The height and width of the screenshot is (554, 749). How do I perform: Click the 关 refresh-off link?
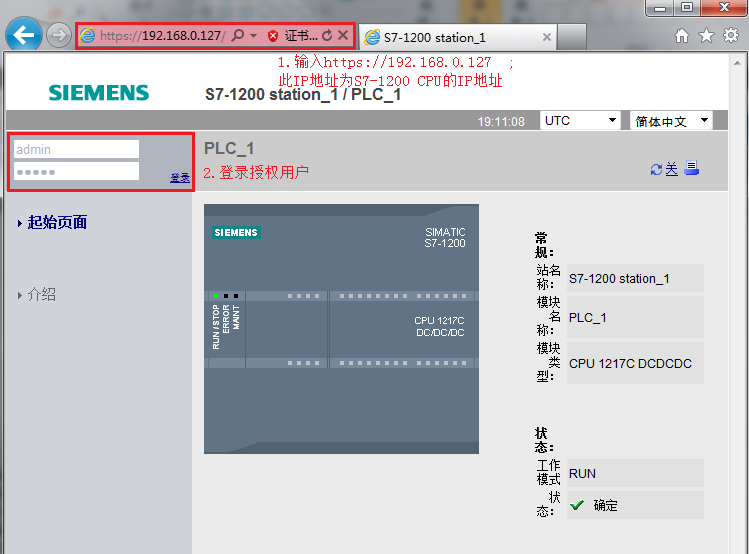click(x=672, y=169)
